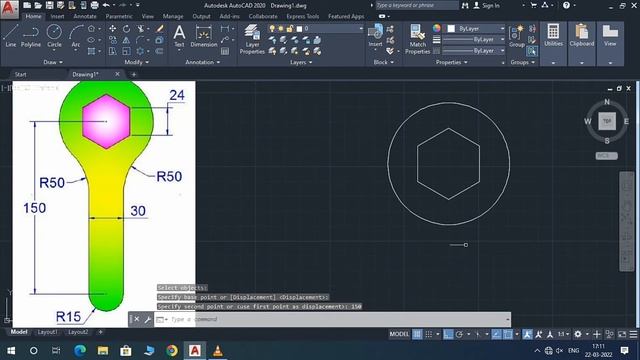Toggle annotation visibility icon
Viewport: 640px width, 360px height.
(x=527, y=334)
